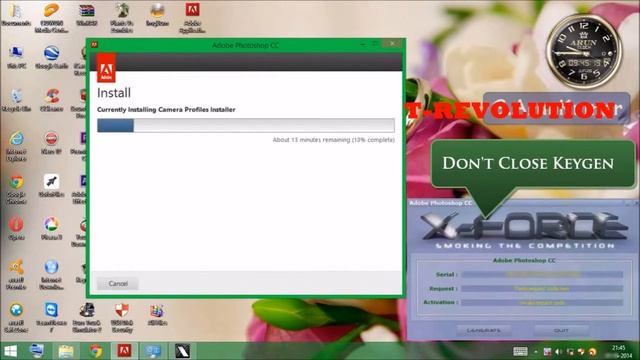The width and height of the screenshot is (640, 360).
Task: Open the colorful icon beside the shield icon
Action: pyautogui.click(x=157, y=314)
